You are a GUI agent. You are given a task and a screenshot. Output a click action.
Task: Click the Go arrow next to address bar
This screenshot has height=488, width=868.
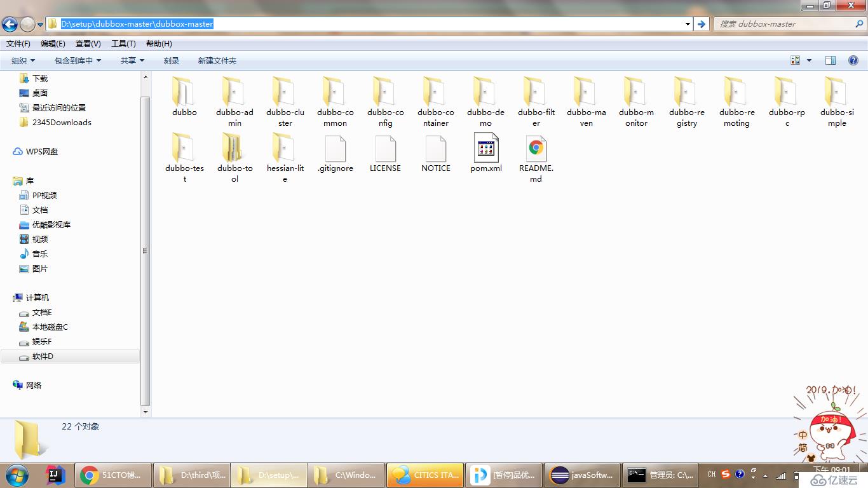tap(701, 24)
